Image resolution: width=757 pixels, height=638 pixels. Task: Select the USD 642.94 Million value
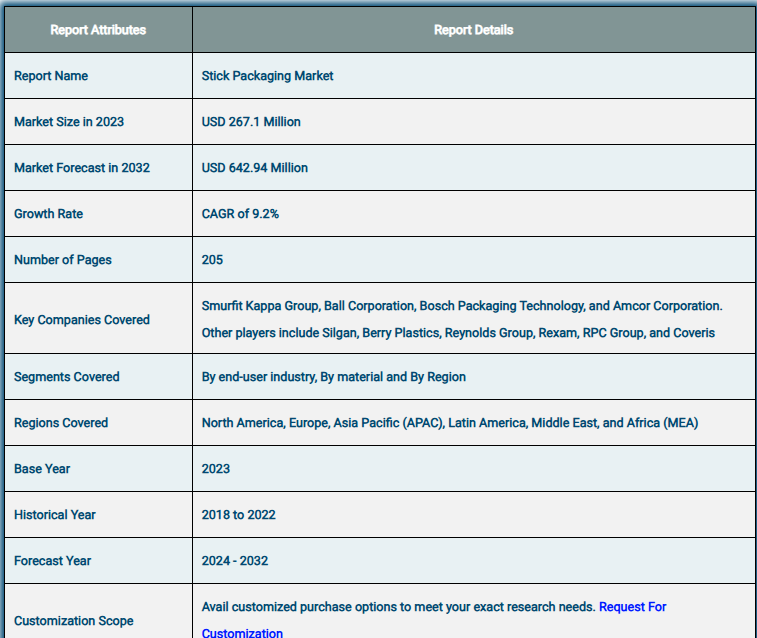pos(254,167)
